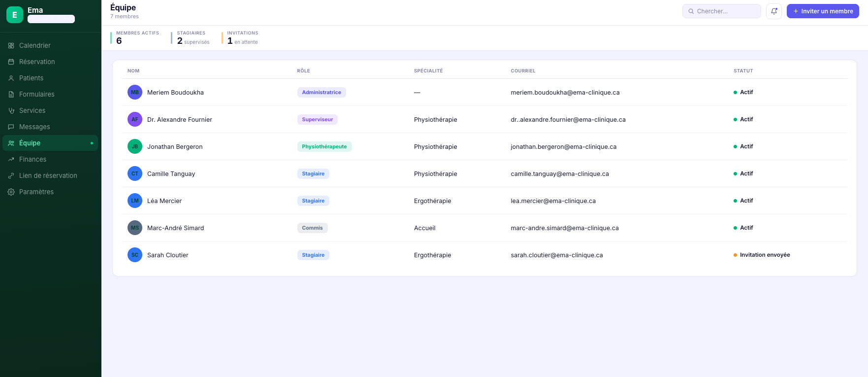
Task: Click the Finances trend icon
Action: (11, 159)
